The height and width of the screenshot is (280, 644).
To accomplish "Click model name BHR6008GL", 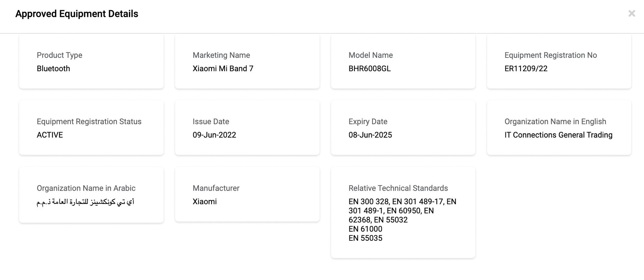I will coord(369,68).
